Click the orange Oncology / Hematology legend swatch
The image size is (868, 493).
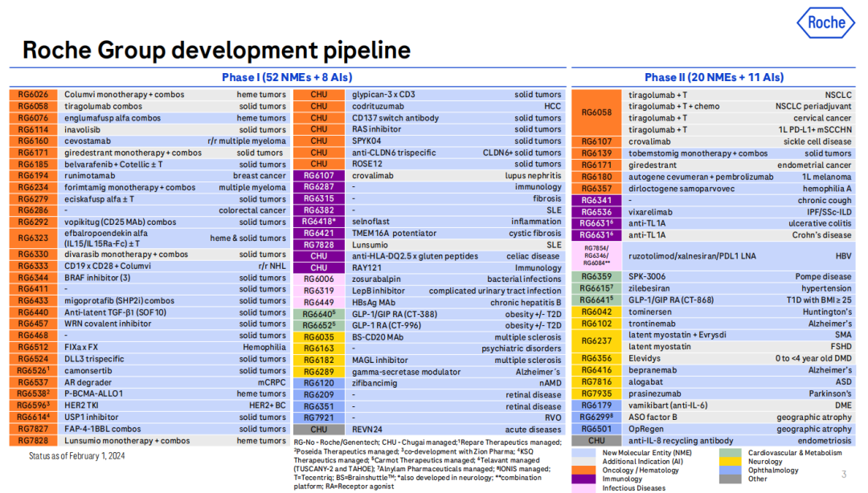585,471
